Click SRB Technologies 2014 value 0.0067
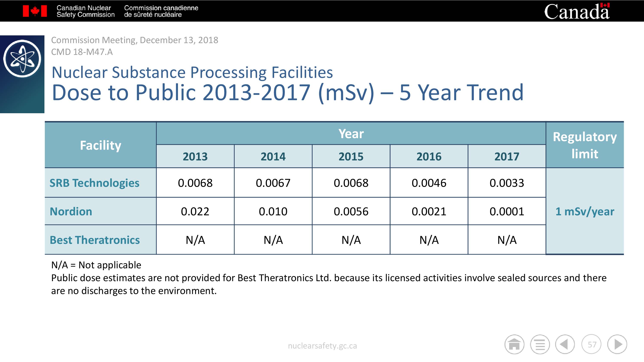The image size is (644, 362). tap(273, 183)
